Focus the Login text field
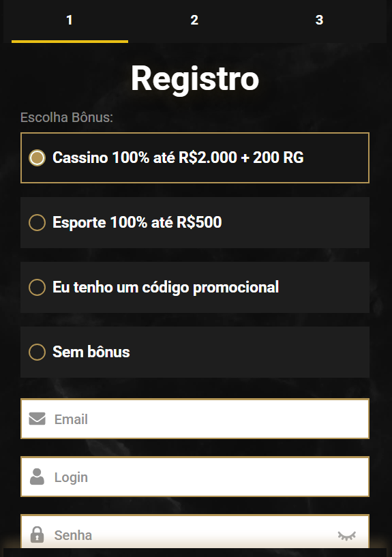This screenshot has width=392, height=557. coord(195,477)
